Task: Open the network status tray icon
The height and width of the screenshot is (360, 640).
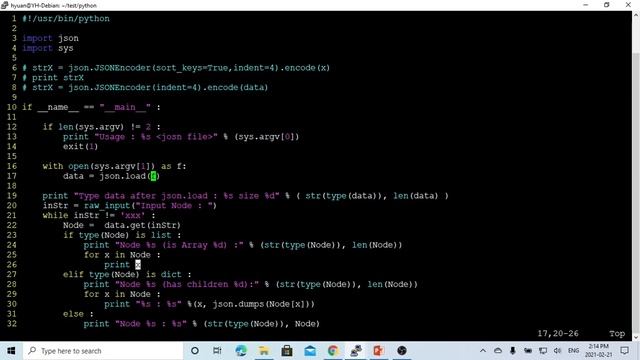Action: click(542, 351)
